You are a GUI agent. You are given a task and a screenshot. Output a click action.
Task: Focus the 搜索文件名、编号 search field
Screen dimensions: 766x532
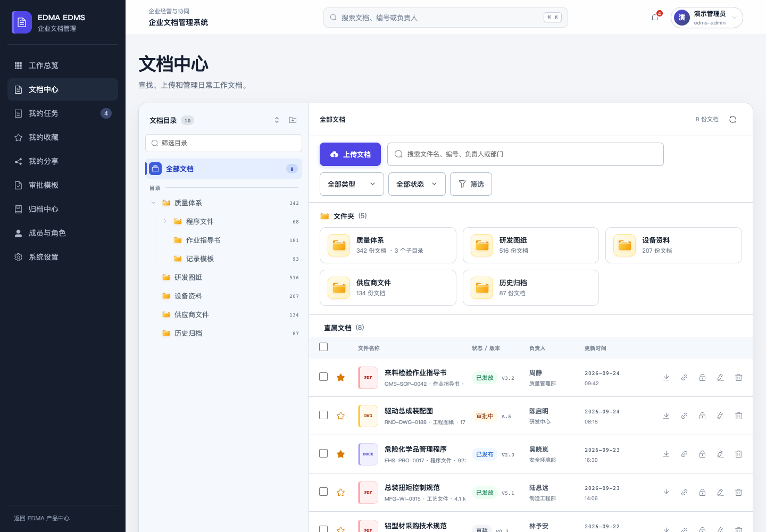[526, 154]
